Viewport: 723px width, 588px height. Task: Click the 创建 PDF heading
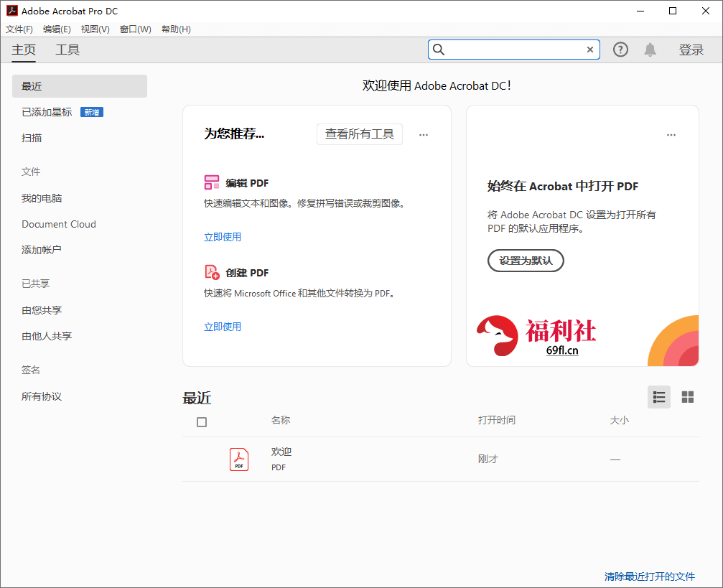tap(247, 273)
